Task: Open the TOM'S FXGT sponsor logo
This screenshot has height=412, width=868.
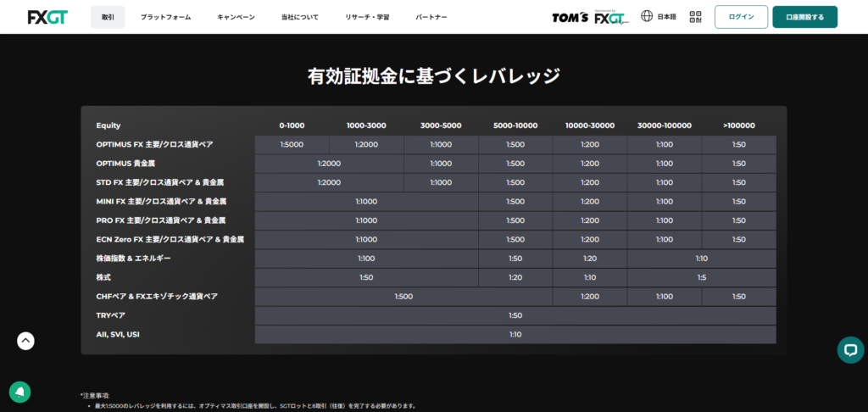Action: pos(591,17)
